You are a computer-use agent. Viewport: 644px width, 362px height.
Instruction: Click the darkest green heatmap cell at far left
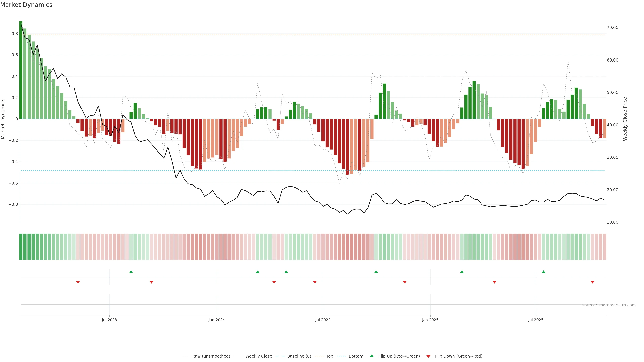click(21, 247)
